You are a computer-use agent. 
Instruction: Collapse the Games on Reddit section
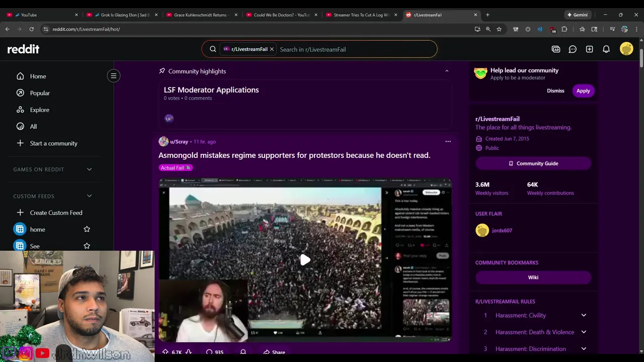[89, 169]
